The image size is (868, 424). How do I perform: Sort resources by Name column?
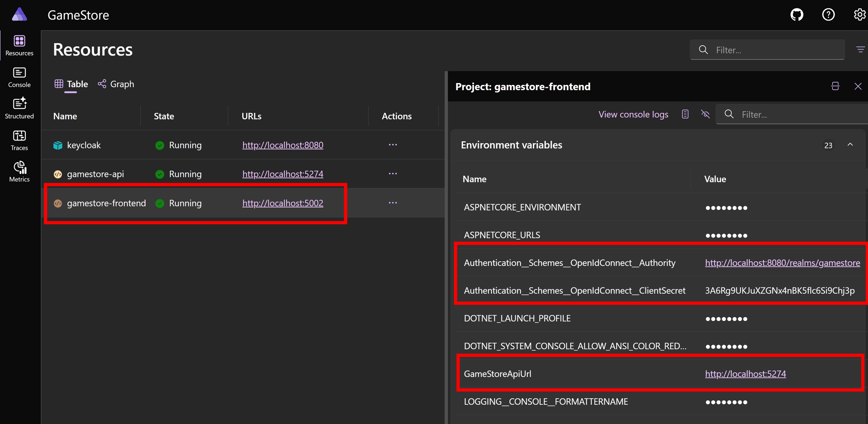pyautogui.click(x=65, y=116)
